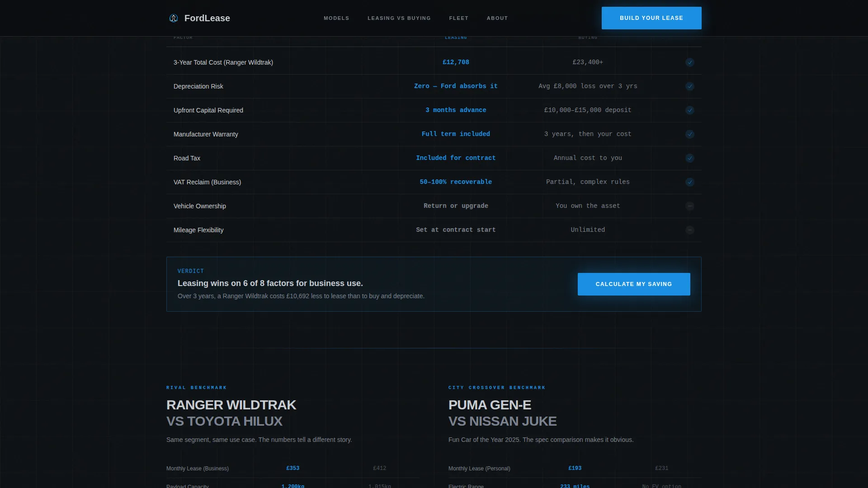Open the Models menu item
Screen dimensions: 868x488
coord(336,18)
